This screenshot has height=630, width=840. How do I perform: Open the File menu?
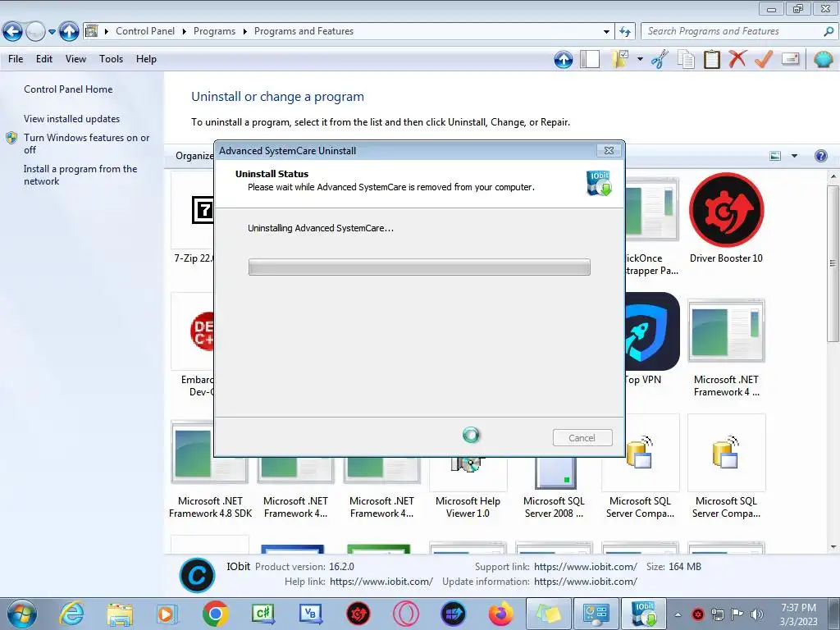click(x=16, y=59)
